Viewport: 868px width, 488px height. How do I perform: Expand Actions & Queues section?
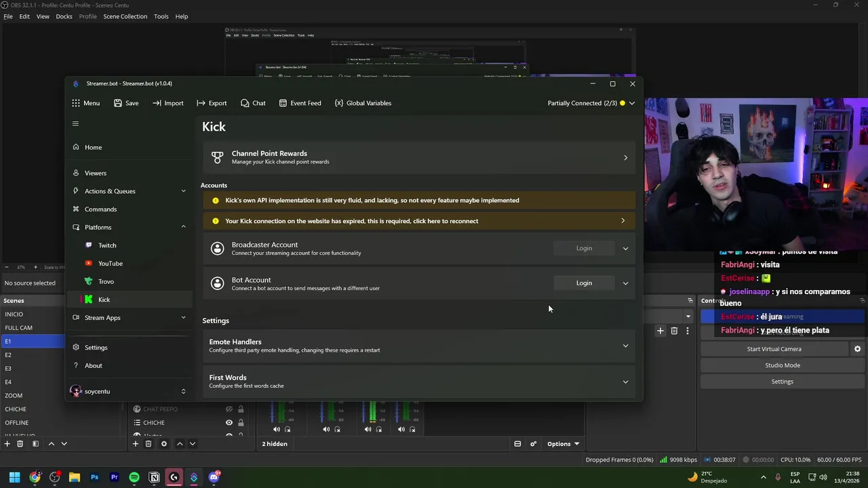[129, 191]
